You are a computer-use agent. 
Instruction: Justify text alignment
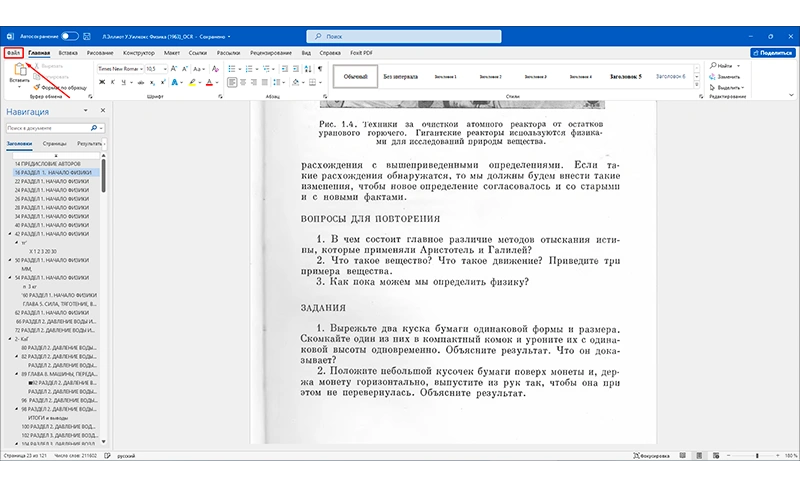[x=265, y=82]
